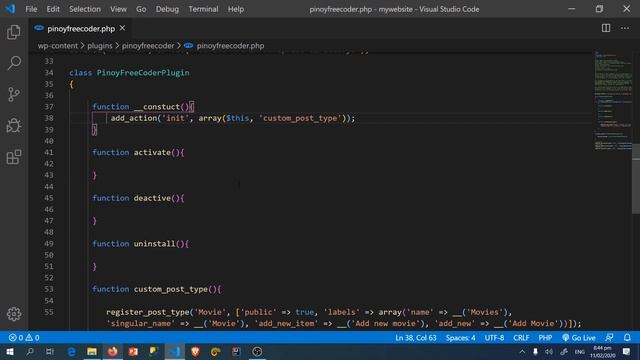The height and width of the screenshot is (360, 640).
Task: Click 'custom_post_type' function name on line 53
Action: (171, 289)
